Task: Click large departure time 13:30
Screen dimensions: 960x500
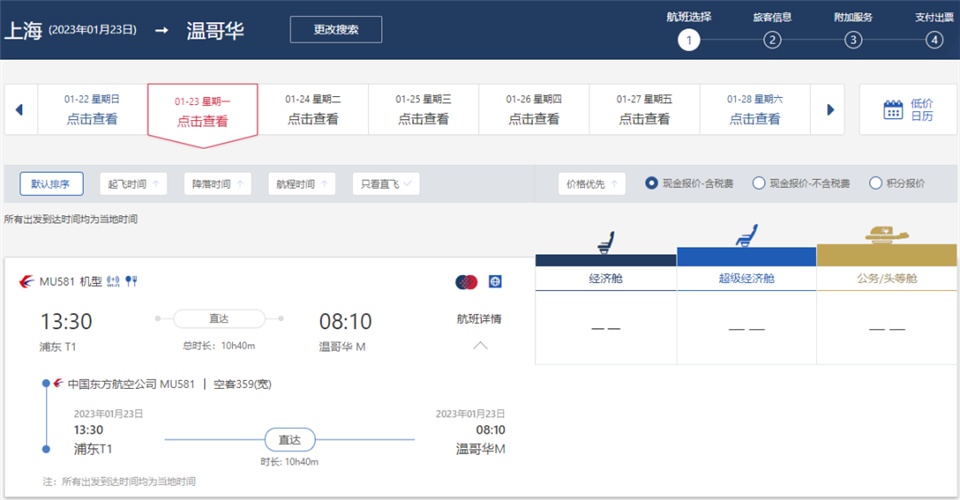Action: click(66, 321)
